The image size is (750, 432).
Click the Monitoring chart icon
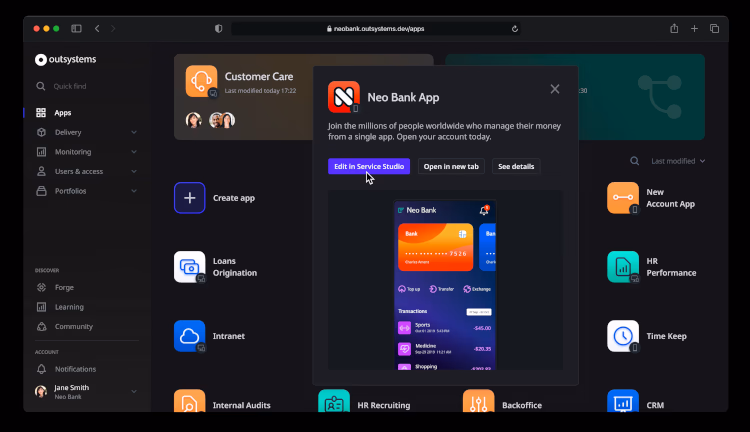(x=41, y=152)
